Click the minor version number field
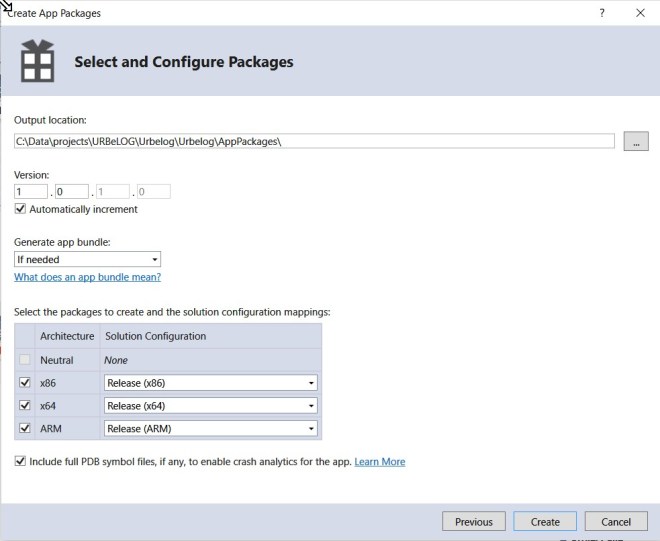The width and height of the screenshot is (660, 541). (x=72, y=191)
